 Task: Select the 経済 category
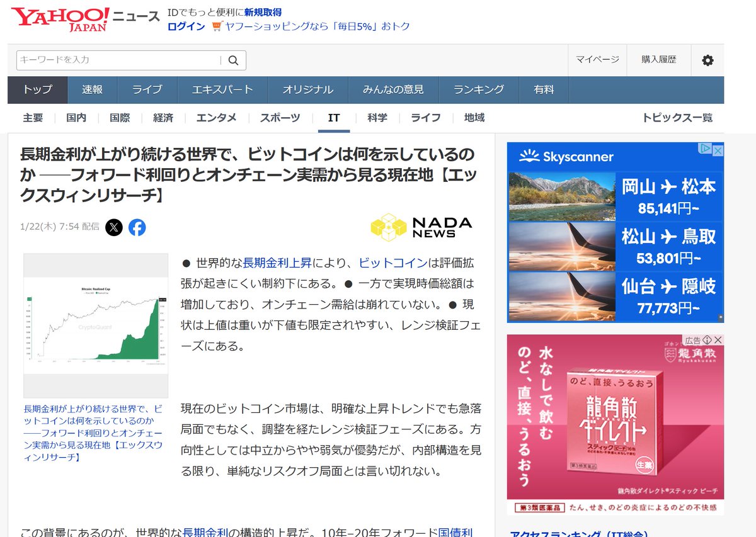tap(163, 117)
